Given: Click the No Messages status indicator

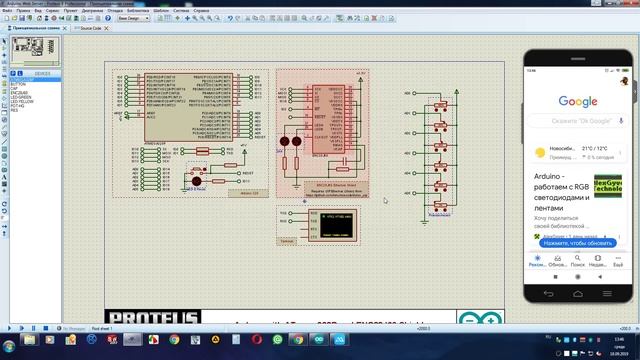Looking at the screenshot, I should coord(71,328).
